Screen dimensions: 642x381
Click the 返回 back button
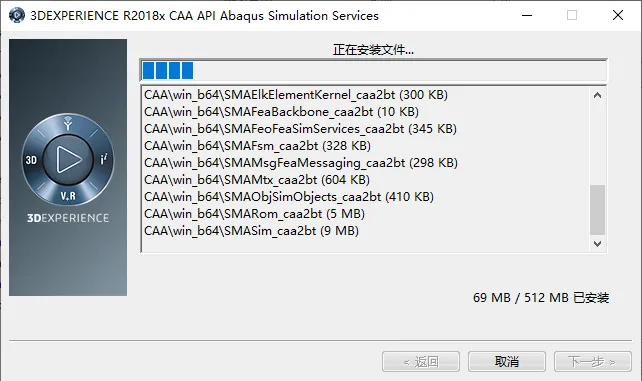421,362
